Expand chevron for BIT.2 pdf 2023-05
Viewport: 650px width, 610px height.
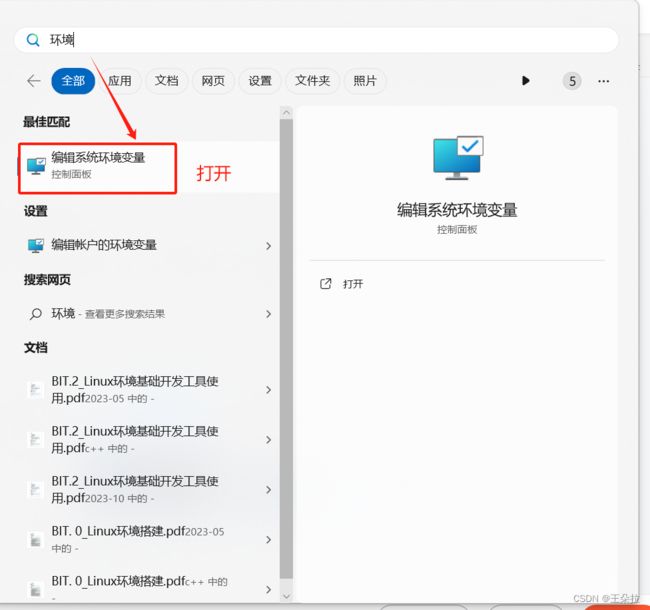269,390
